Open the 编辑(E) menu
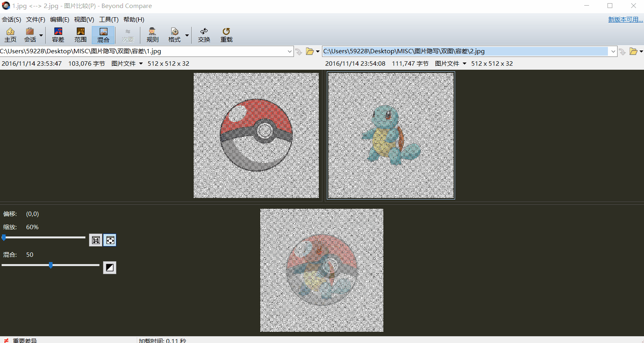The height and width of the screenshot is (343, 644). [60, 19]
